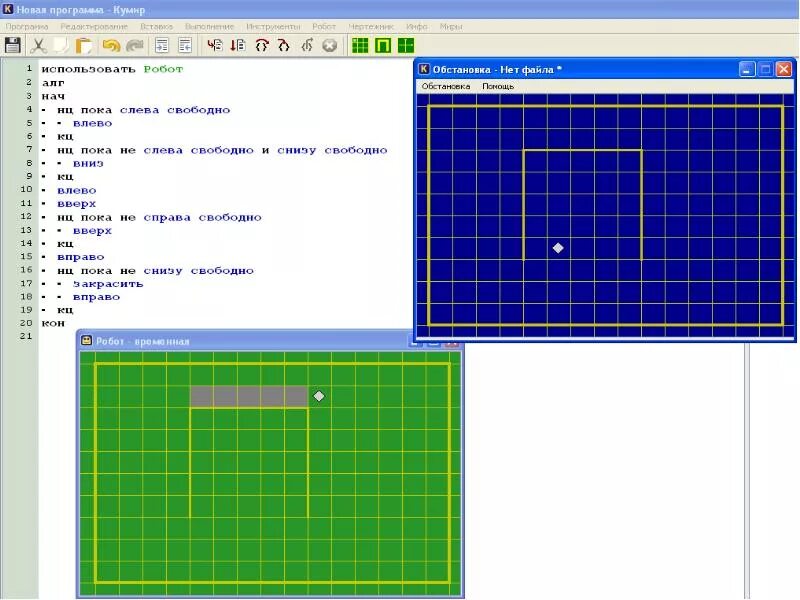Screen dimensions: 800x600
Task: Click the 'вверх' command on line 13
Action: tap(92, 231)
